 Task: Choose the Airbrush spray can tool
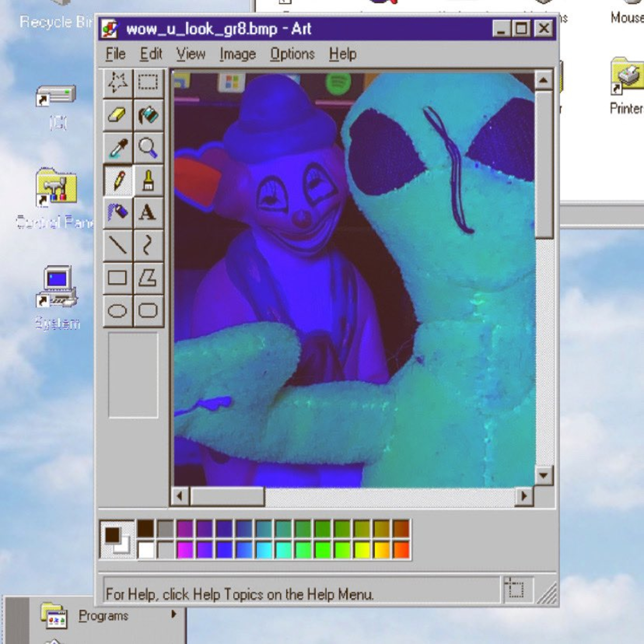pyautogui.click(x=117, y=213)
